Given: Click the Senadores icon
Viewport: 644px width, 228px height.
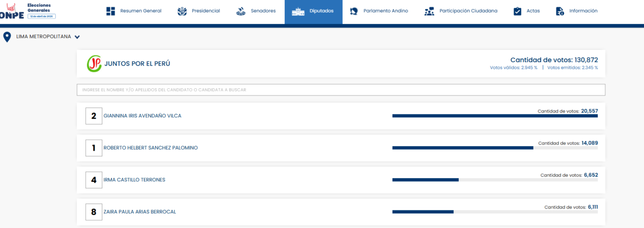Looking at the screenshot, I should [241, 11].
